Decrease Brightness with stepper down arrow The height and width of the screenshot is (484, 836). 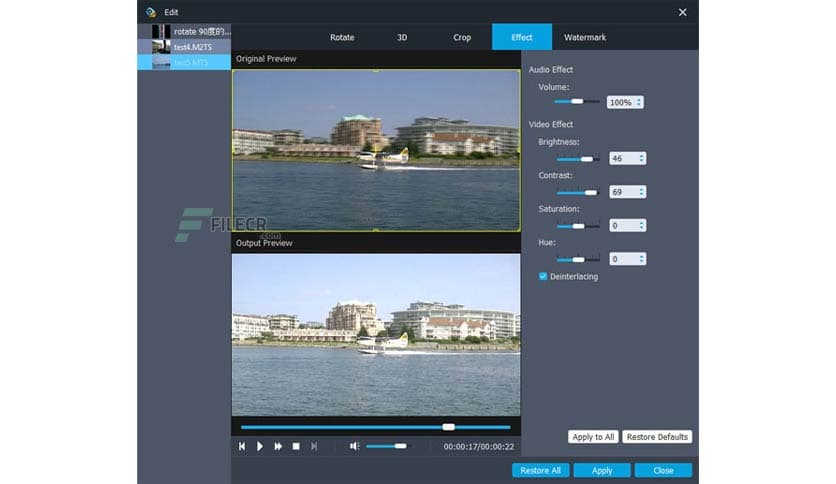(641, 160)
